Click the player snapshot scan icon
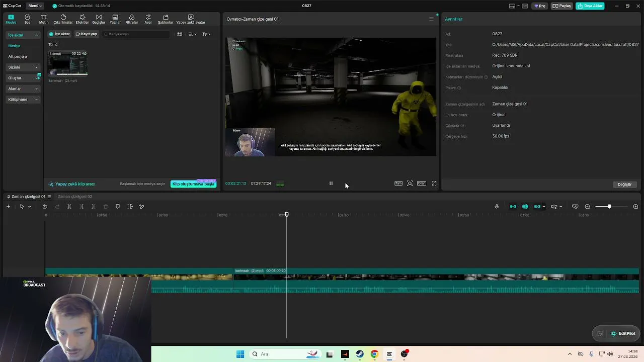 pyautogui.click(x=410, y=184)
